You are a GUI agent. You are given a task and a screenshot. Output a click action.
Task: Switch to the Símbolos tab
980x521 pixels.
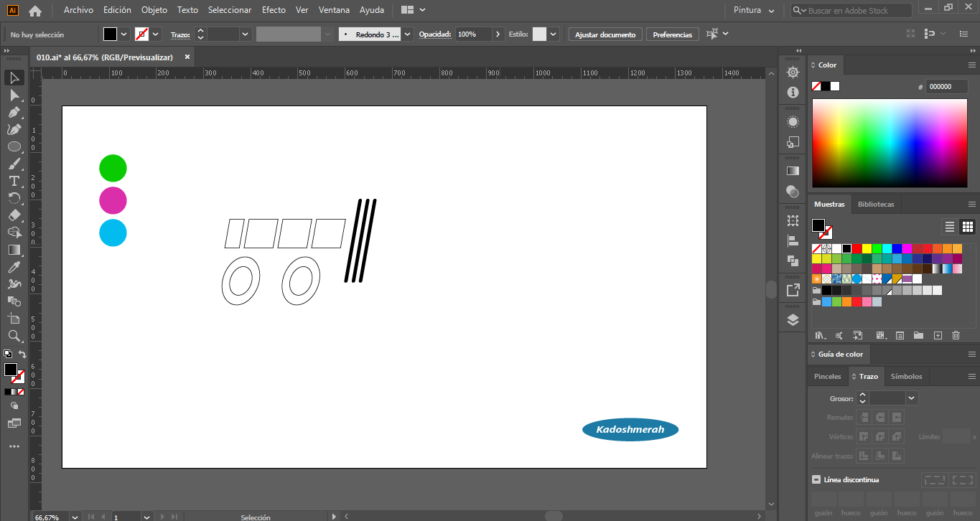point(906,376)
